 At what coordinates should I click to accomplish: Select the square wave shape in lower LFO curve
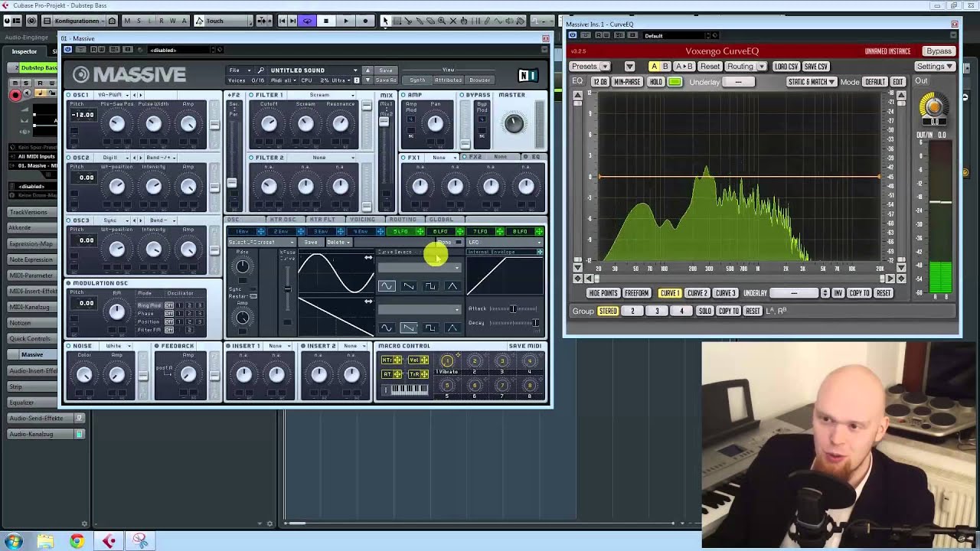point(430,328)
